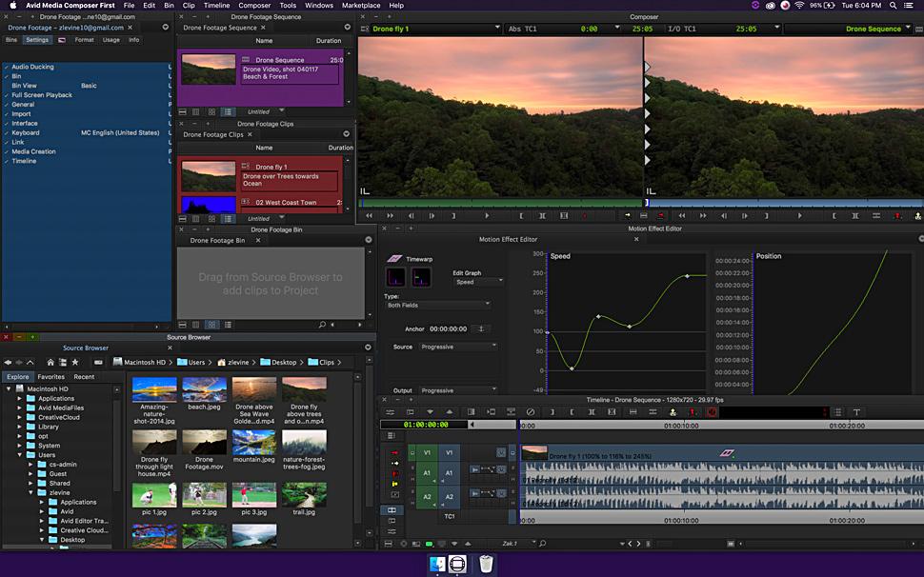
Task: Open the position graph thumbnail in Motion Effect Editor
Action: [x=421, y=277]
